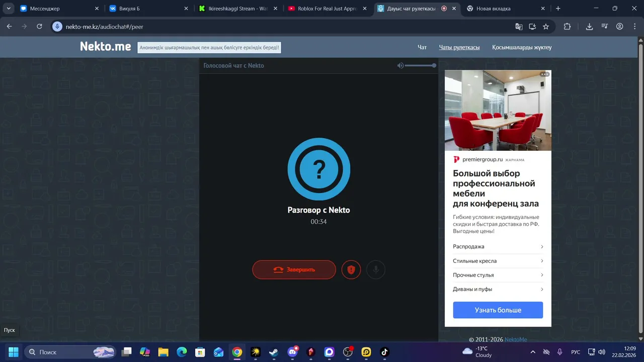
Task: Open the ad options dots menu
Action: pyautogui.click(x=544, y=74)
